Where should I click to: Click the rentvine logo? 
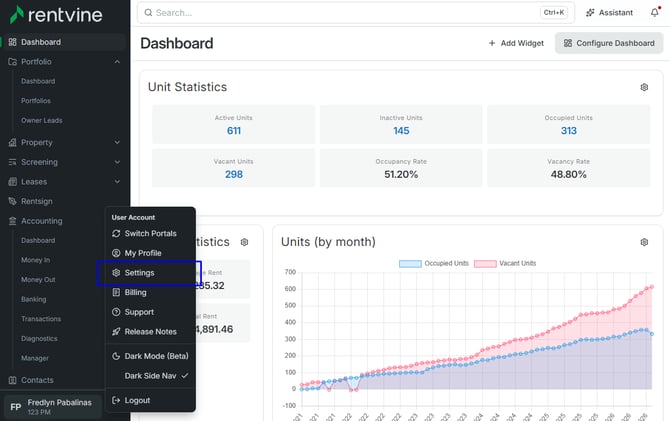56,15
